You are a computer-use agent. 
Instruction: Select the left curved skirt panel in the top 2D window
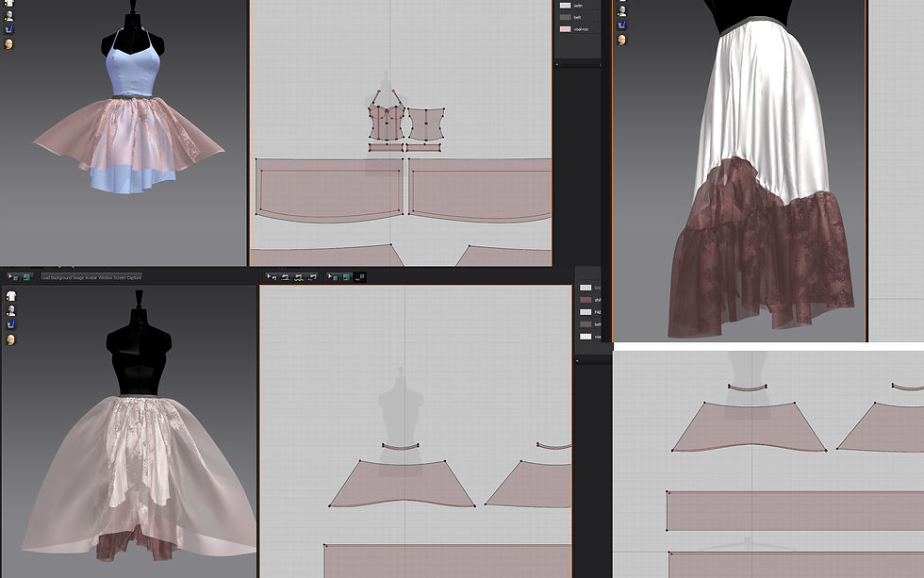pyautogui.click(x=330, y=190)
